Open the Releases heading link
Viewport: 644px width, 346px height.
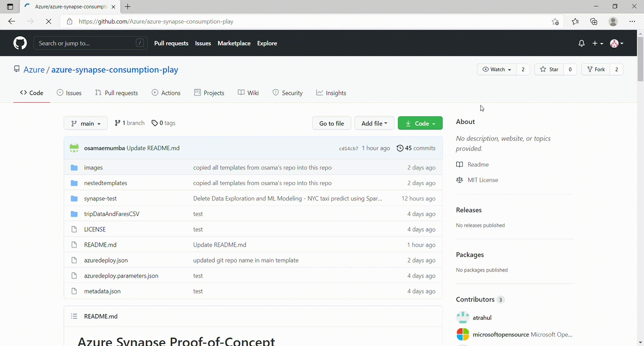[469, 210]
